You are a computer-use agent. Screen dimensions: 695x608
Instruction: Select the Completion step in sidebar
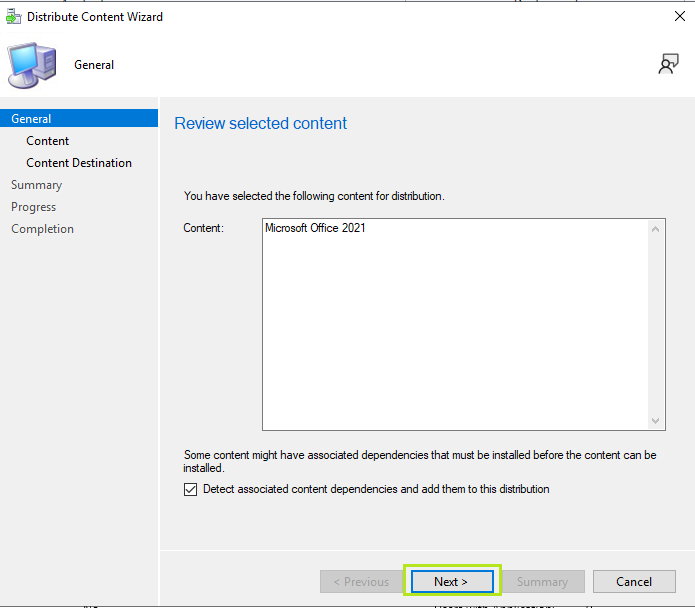(42, 229)
